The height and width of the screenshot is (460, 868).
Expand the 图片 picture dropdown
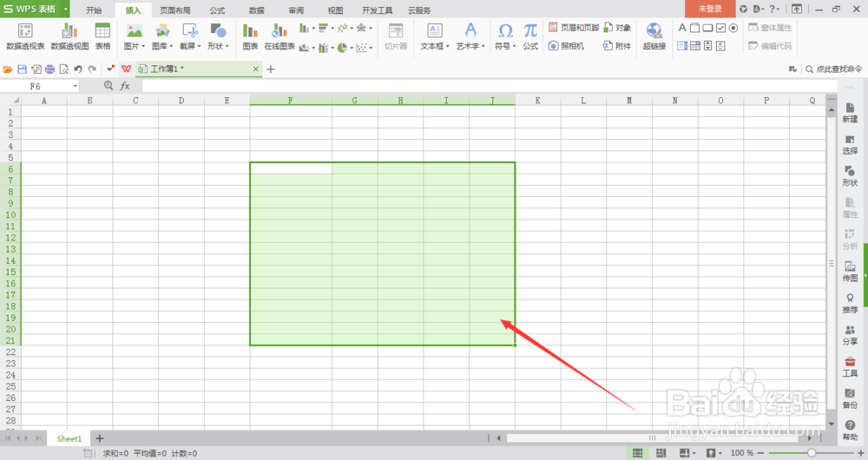[143, 47]
